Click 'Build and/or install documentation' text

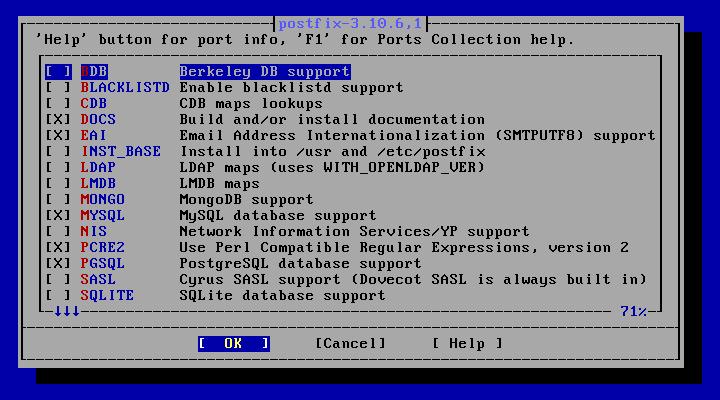(x=332, y=120)
